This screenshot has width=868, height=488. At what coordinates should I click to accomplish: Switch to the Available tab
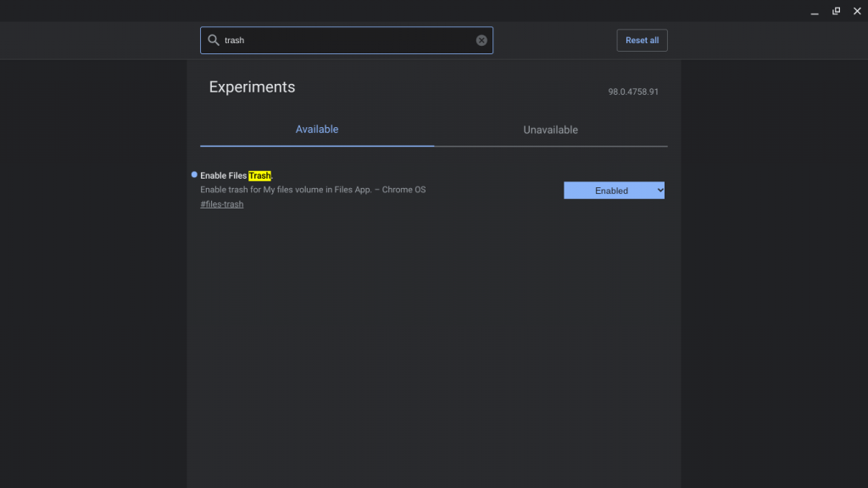click(x=317, y=130)
